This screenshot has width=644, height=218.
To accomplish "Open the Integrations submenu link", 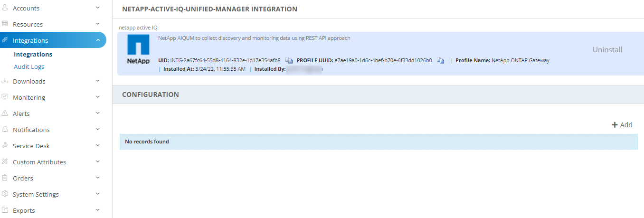I will pos(33,54).
